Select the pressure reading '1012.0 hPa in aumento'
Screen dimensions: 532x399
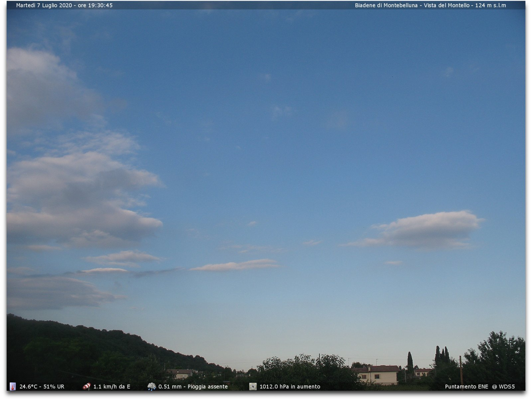point(290,387)
